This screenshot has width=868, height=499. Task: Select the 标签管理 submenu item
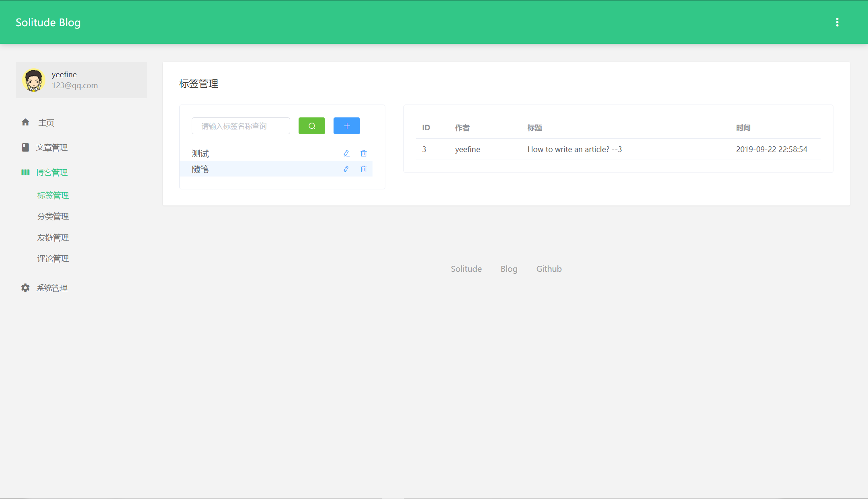click(53, 195)
